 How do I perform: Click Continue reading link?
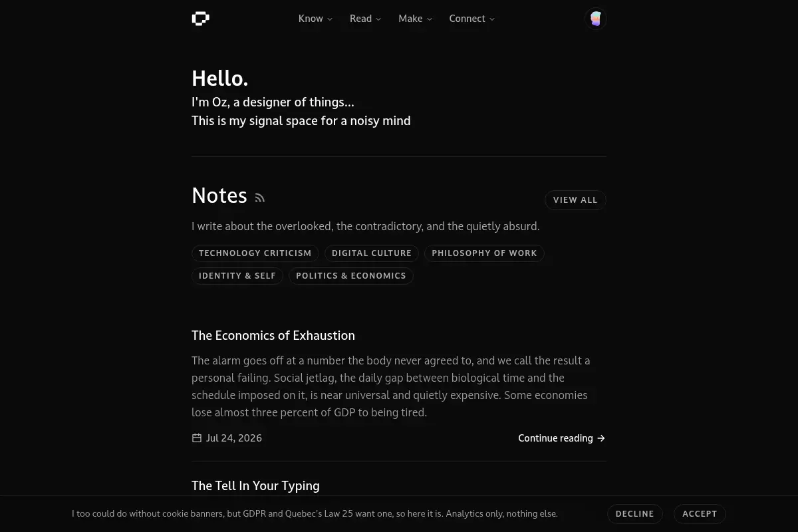click(562, 438)
